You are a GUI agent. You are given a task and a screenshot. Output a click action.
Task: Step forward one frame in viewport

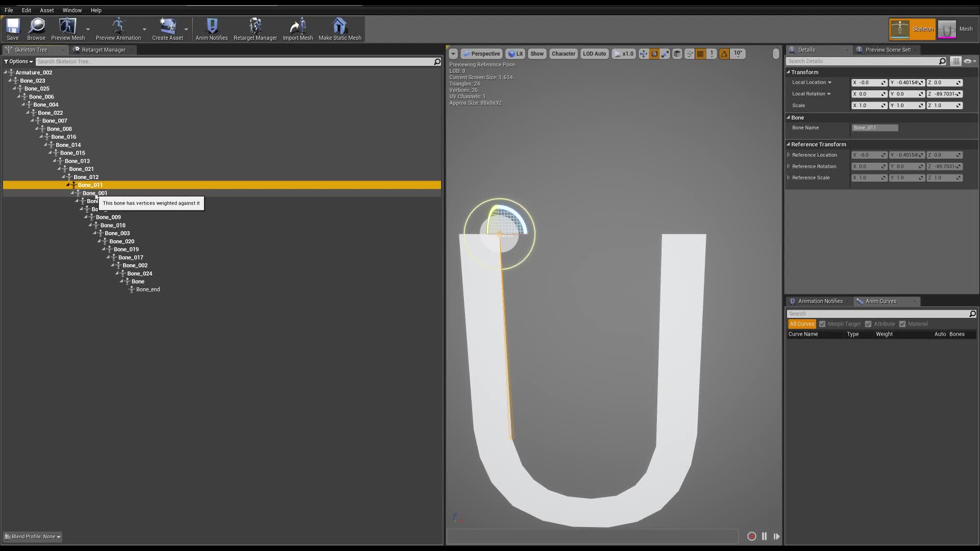(x=776, y=536)
